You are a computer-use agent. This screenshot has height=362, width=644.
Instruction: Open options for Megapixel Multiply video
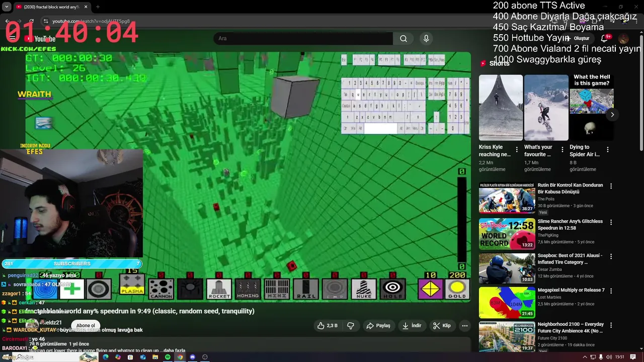click(x=611, y=291)
